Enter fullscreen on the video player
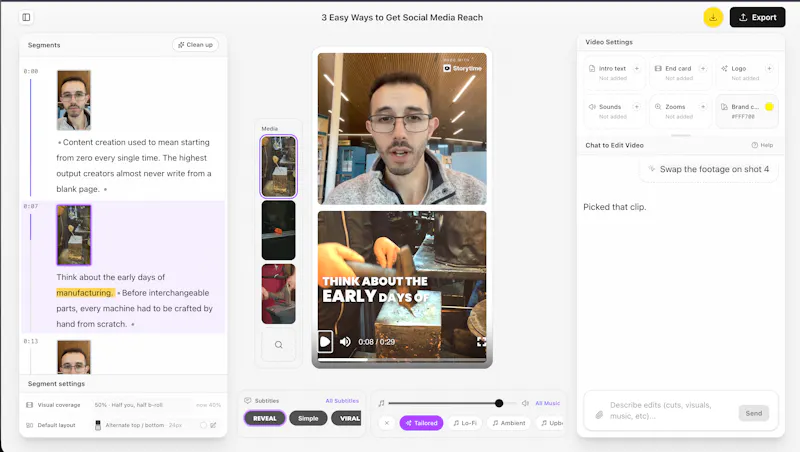 point(481,342)
